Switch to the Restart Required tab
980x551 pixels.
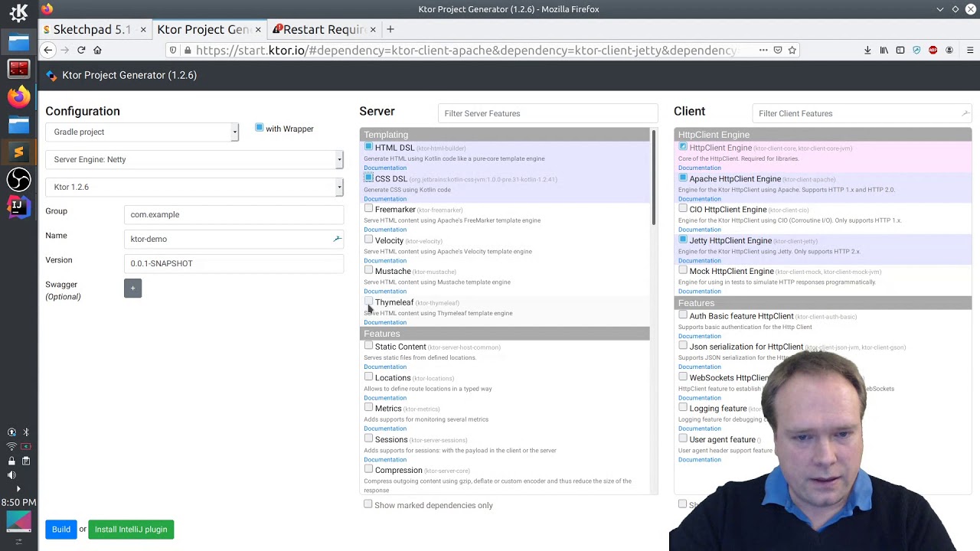coord(323,30)
